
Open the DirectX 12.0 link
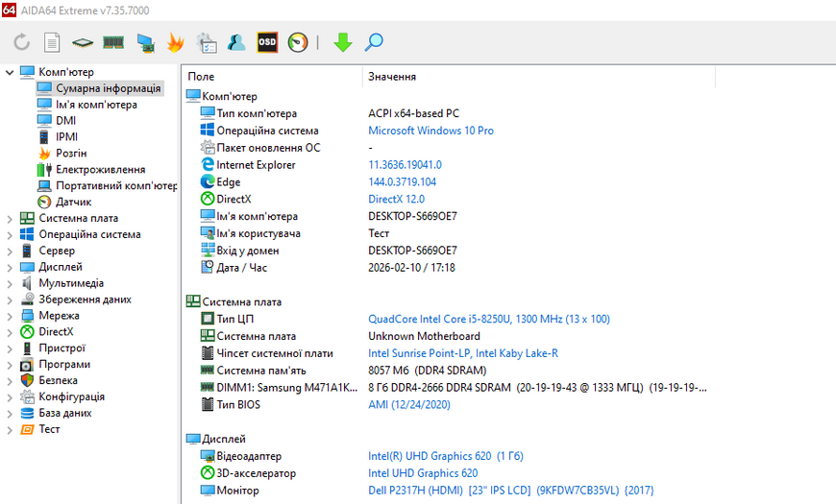[396, 199]
